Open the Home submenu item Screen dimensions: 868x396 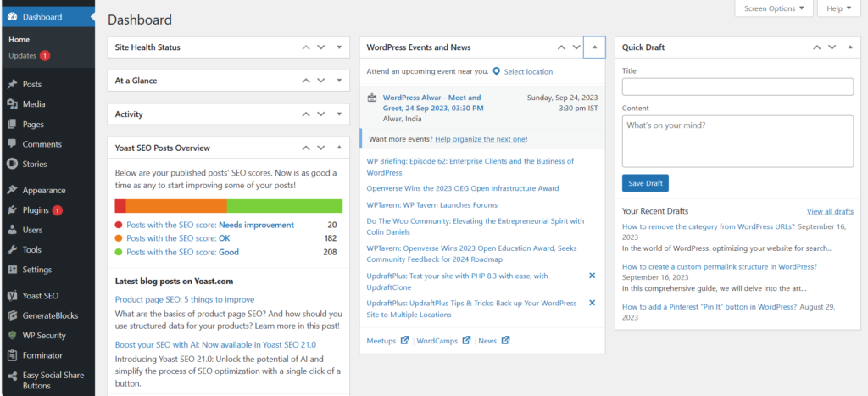[19, 40]
